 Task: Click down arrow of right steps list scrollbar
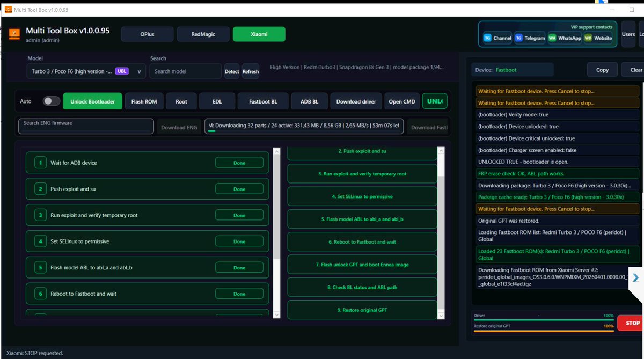pos(441,316)
